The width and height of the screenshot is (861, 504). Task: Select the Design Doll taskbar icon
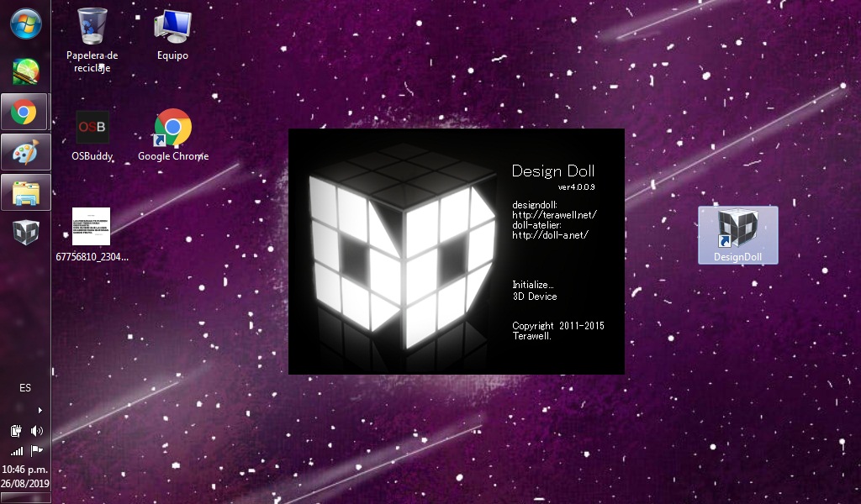pos(25,233)
